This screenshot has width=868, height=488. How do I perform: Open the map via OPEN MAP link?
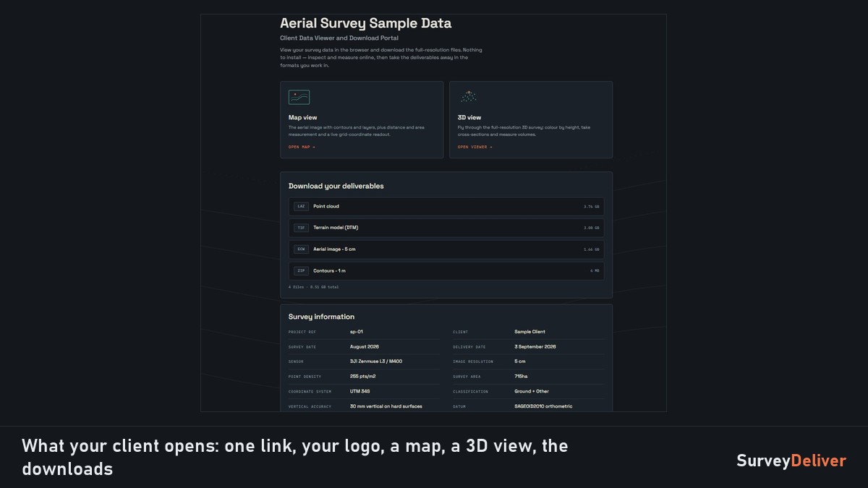click(x=302, y=147)
